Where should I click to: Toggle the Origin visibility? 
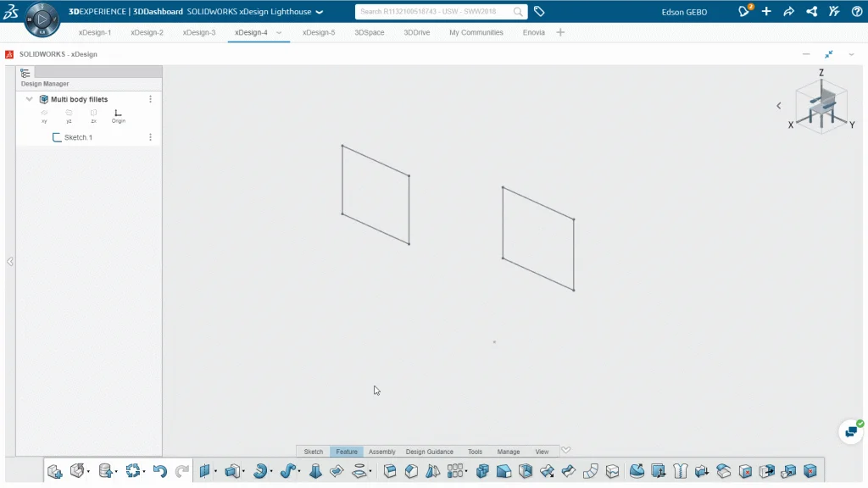tap(118, 114)
